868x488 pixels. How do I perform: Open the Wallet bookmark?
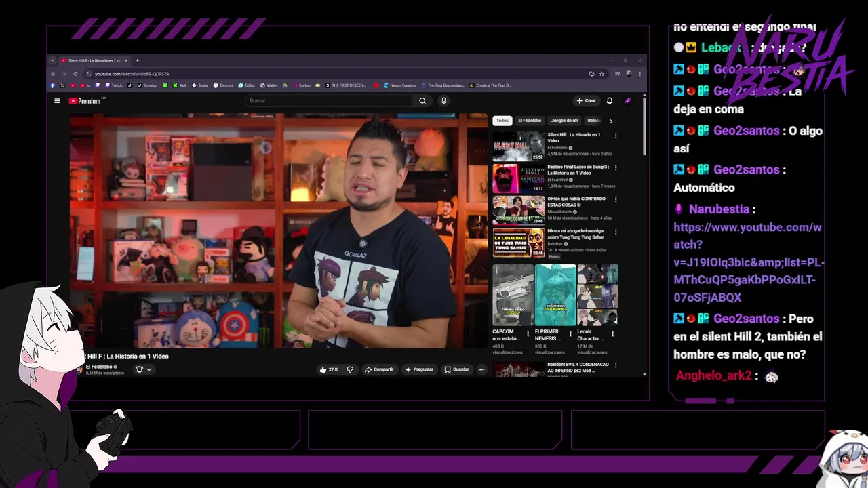click(x=269, y=85)
